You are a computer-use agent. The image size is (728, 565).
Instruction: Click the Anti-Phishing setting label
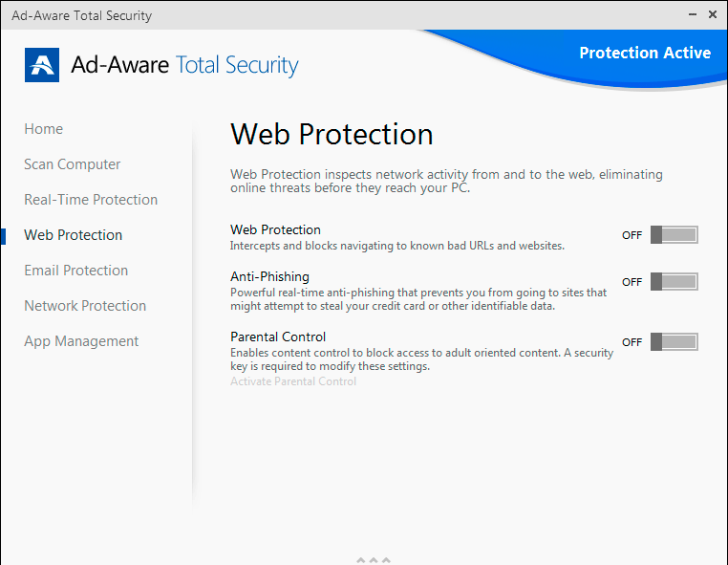coord(270,276)
